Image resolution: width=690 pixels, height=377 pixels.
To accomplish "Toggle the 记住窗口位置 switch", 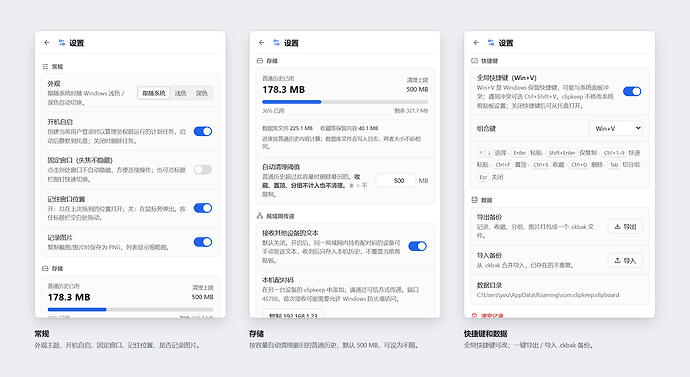I will pos(203,208).
